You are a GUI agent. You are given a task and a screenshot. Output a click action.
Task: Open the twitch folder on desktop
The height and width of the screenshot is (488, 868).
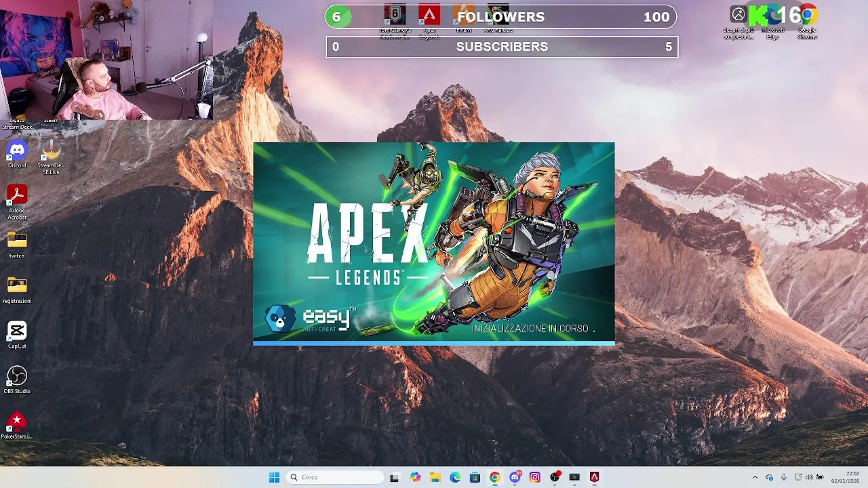point(17,245)
